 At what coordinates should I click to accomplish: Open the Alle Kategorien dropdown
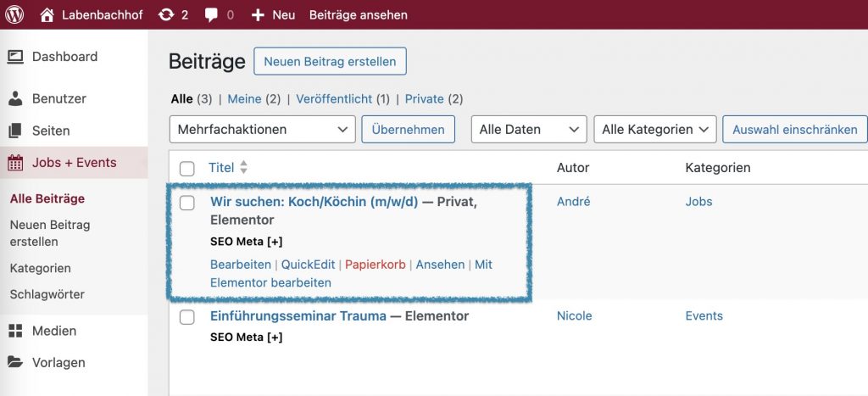[655, 130]
